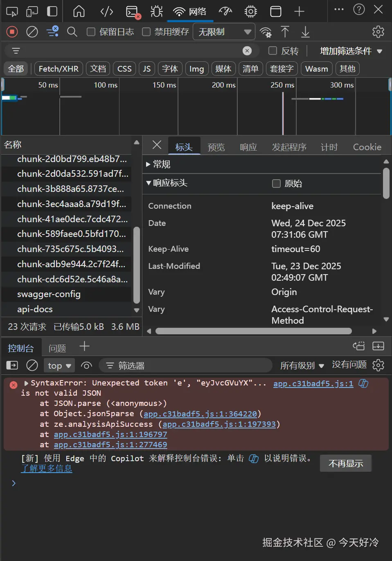392x561 pixels.
Task: Open network conditions wifi-gear icon
Action: (266, 32)
